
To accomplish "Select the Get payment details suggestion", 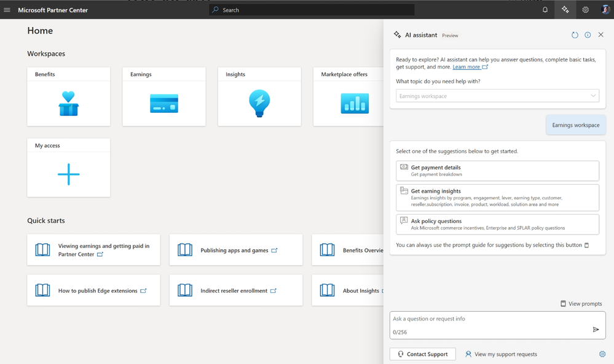I will (x=497, y=171).
